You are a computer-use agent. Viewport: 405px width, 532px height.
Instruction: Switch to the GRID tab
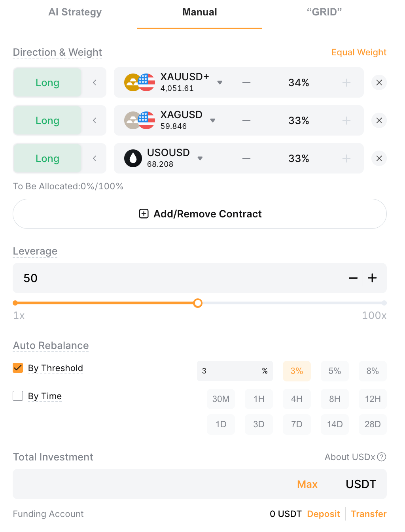coord(324,12)
